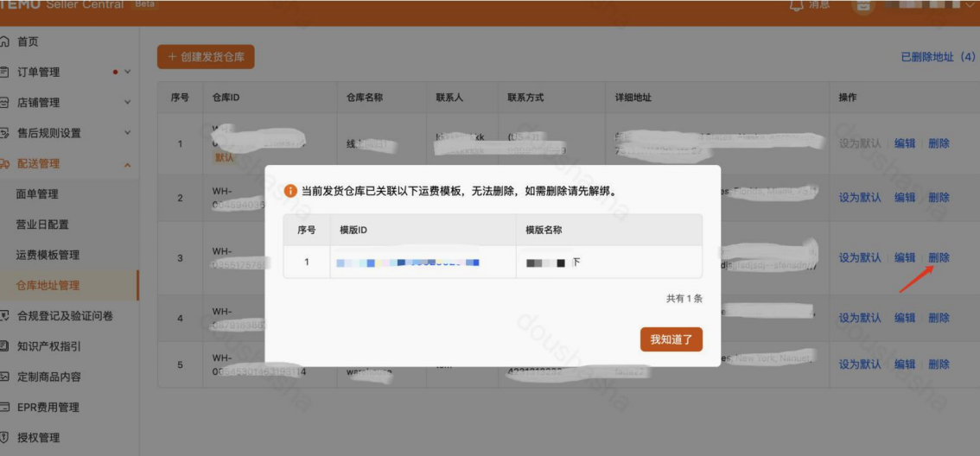Click the 模版ID column header in dialog

coord(353,230)
